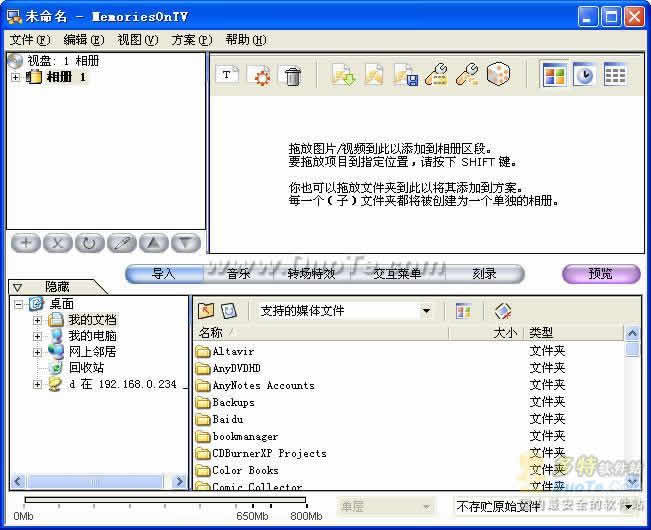Image resolution: width=651 pixels, height=530 pixels.
Task: Switch to clock timeline view toggle
Action: point(584,76)
